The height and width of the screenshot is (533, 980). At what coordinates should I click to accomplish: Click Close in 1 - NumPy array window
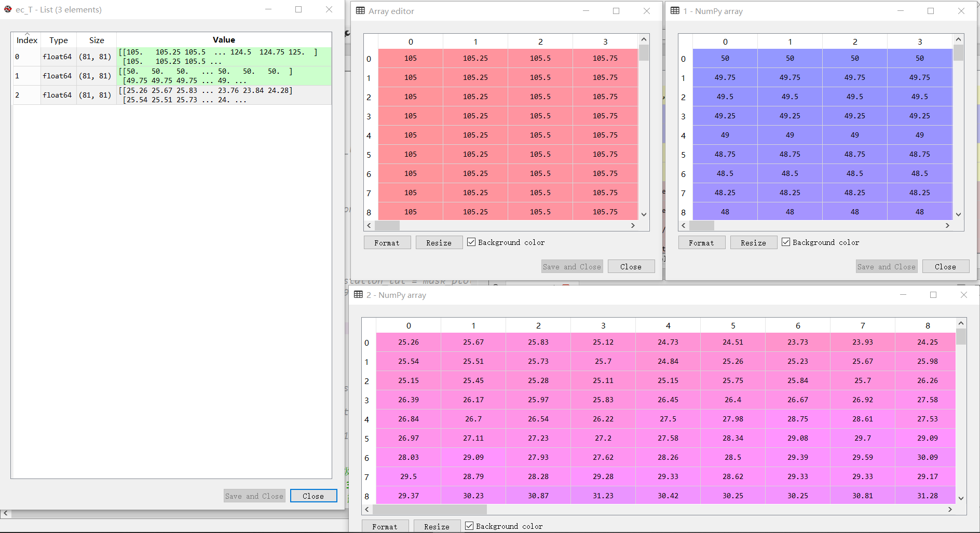946,266
